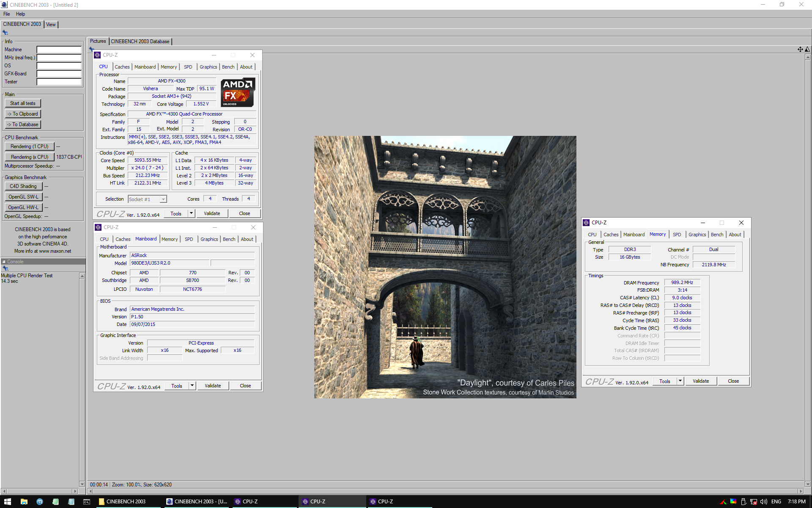
Task: Click the To Clipboard button
Action: point(23,114)
